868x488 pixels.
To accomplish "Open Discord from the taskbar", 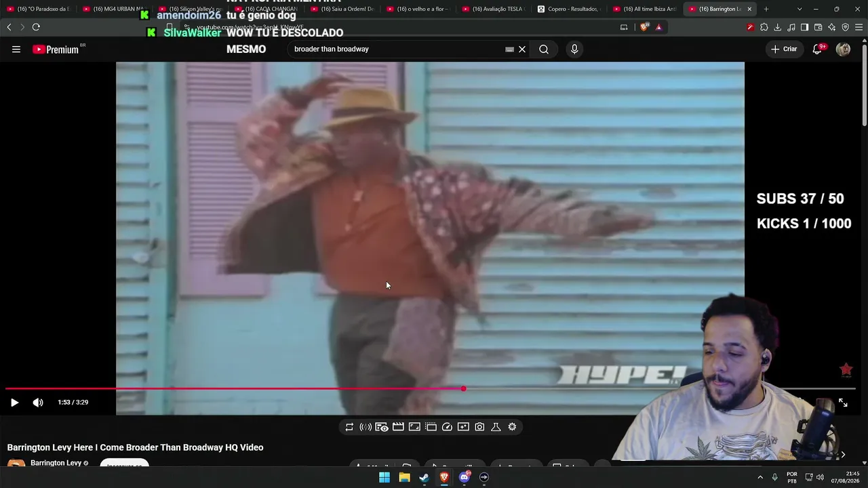I will (465, 477).
